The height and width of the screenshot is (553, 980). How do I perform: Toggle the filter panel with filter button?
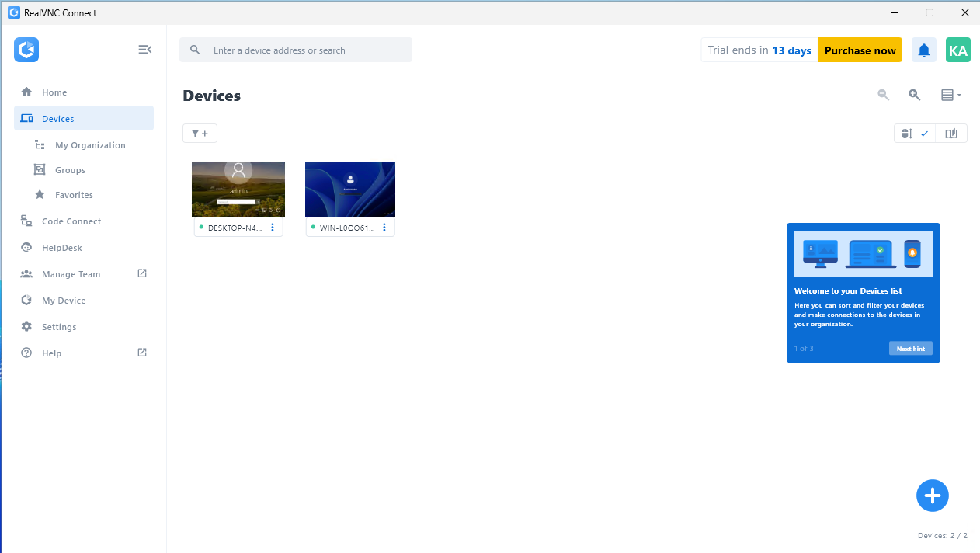(x=200, y=133)
